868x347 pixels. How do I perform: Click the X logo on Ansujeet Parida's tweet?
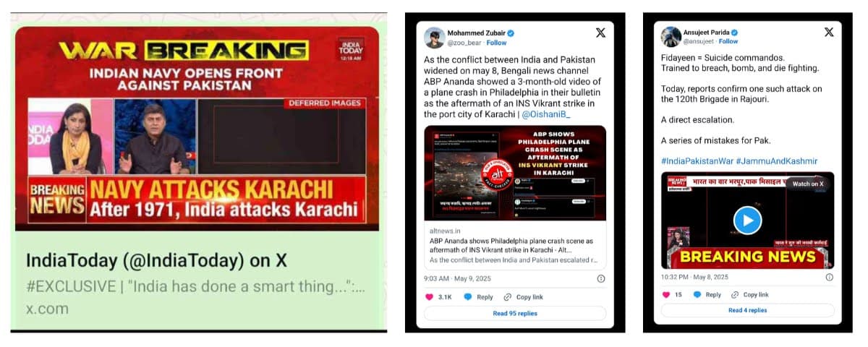829,33
